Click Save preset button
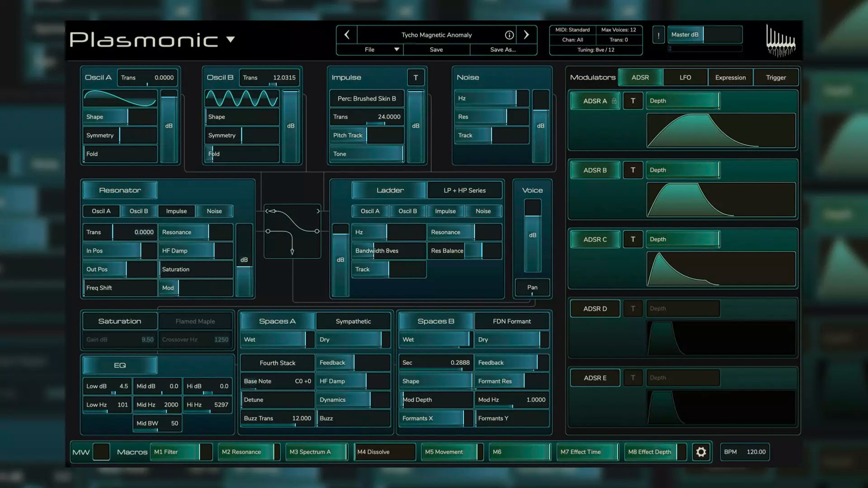Viewport: 868px width, 488px height. click(436, 50)
